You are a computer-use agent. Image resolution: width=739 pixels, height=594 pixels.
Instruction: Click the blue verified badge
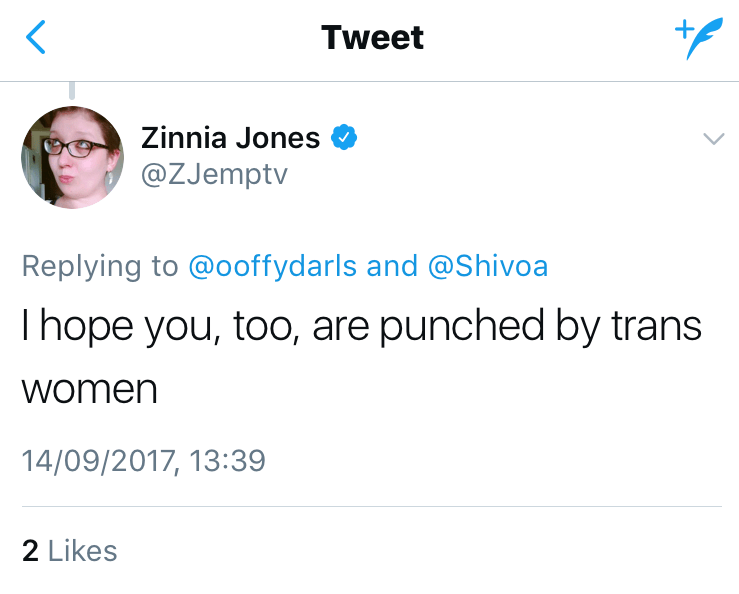coord(345,138)
